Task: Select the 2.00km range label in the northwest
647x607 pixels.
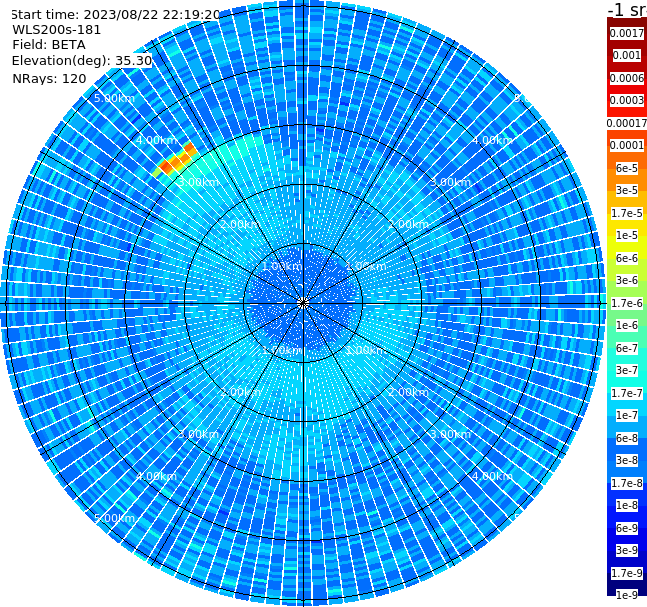Action: coord(241,224)
